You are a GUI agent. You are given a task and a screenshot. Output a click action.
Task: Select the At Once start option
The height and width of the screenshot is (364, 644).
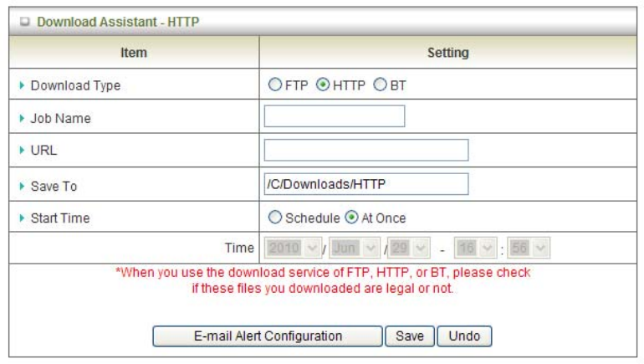tap(352, 218)
